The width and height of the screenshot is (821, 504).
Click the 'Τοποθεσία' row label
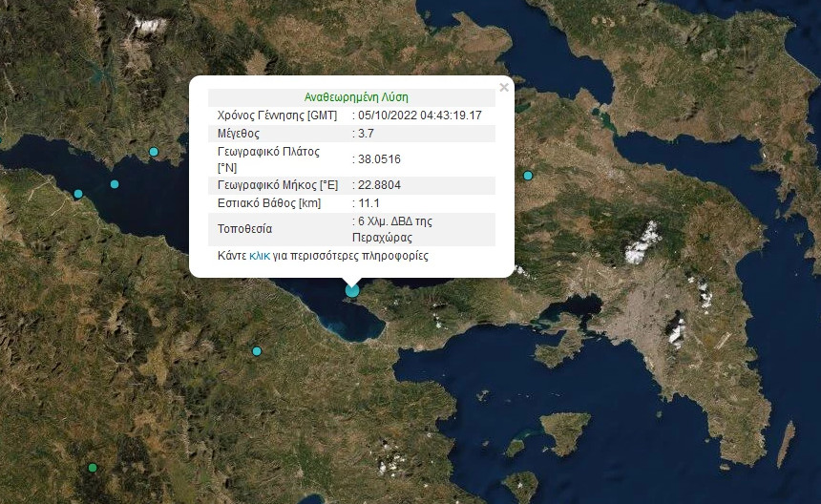[x=245, y=229]
